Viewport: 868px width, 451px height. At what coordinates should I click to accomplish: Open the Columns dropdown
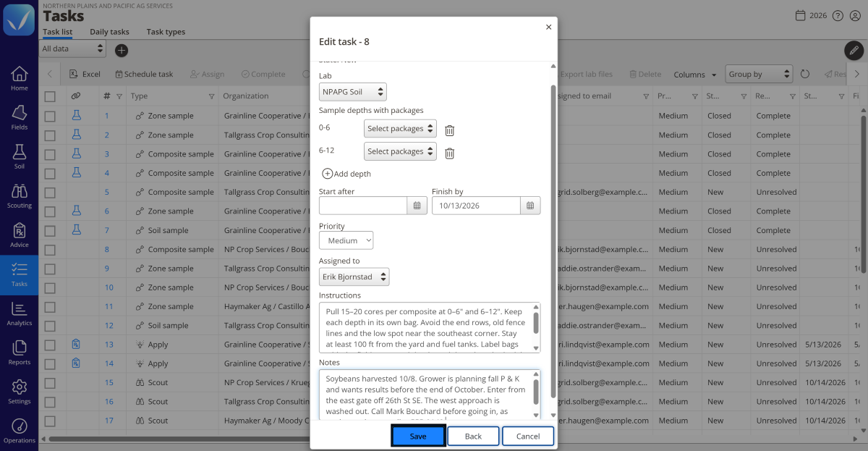(x=695, y=75)
